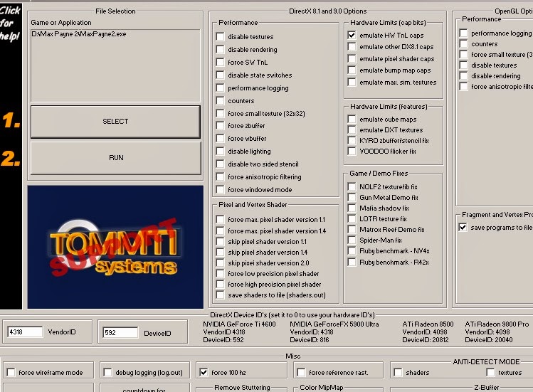533x392 pixels.
Task: Click the Tommti Systems logo image
Action: click(115, 247)
